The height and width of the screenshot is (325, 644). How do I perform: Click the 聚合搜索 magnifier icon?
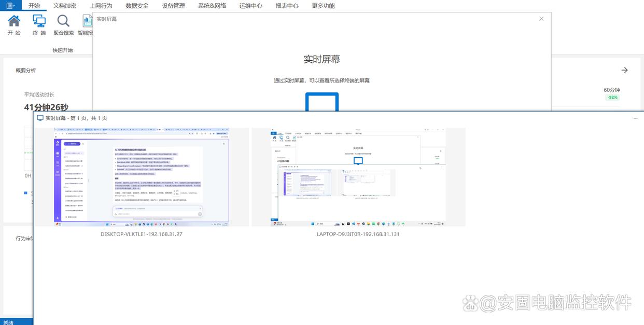63,21
